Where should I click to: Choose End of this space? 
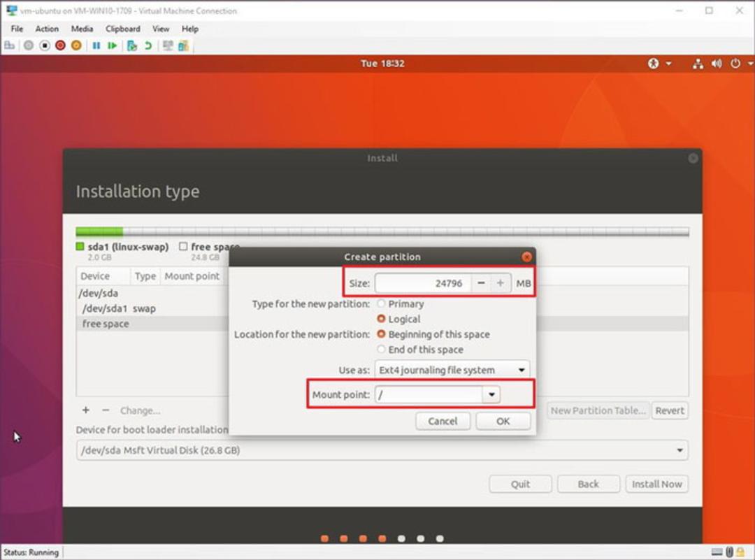tap(381, 349)
